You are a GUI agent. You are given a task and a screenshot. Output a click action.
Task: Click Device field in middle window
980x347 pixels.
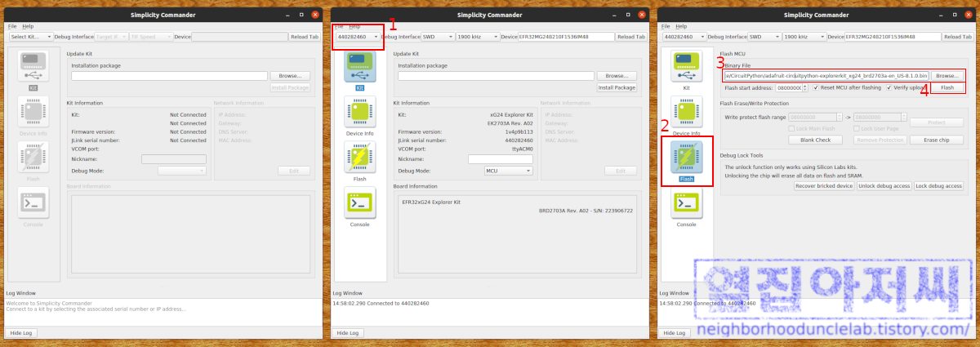tap(565, 37)
